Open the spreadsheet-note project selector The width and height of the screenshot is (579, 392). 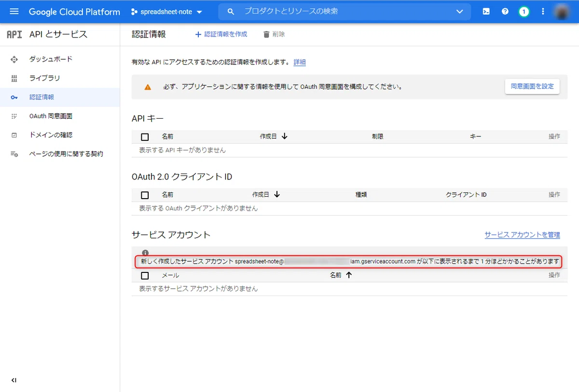(167, 12)
